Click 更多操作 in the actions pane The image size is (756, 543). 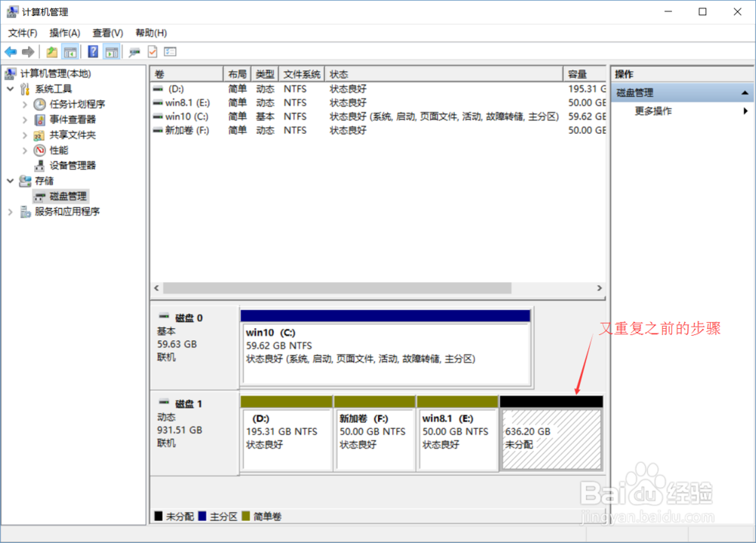click(653, 111)
